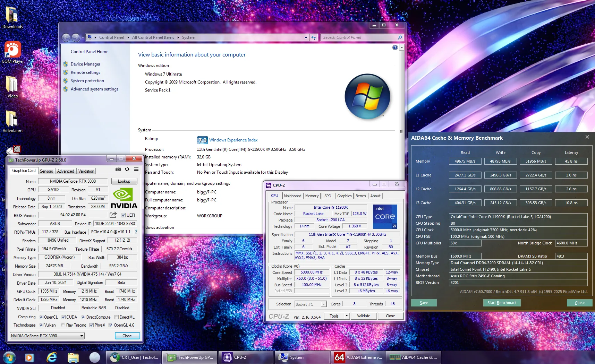595x364 pixels.
Task: Switch to CPU-Z taskbar item
Action: coord(246,357)
